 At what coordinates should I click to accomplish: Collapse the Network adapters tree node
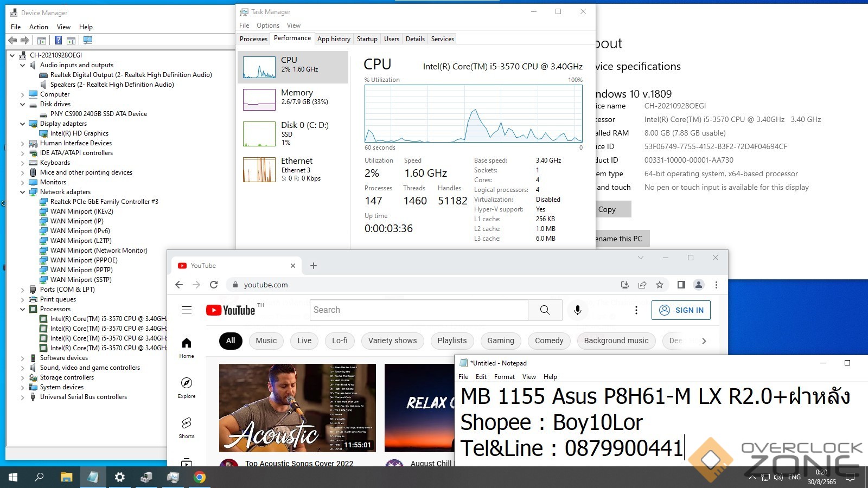click(x=23, y=192)
